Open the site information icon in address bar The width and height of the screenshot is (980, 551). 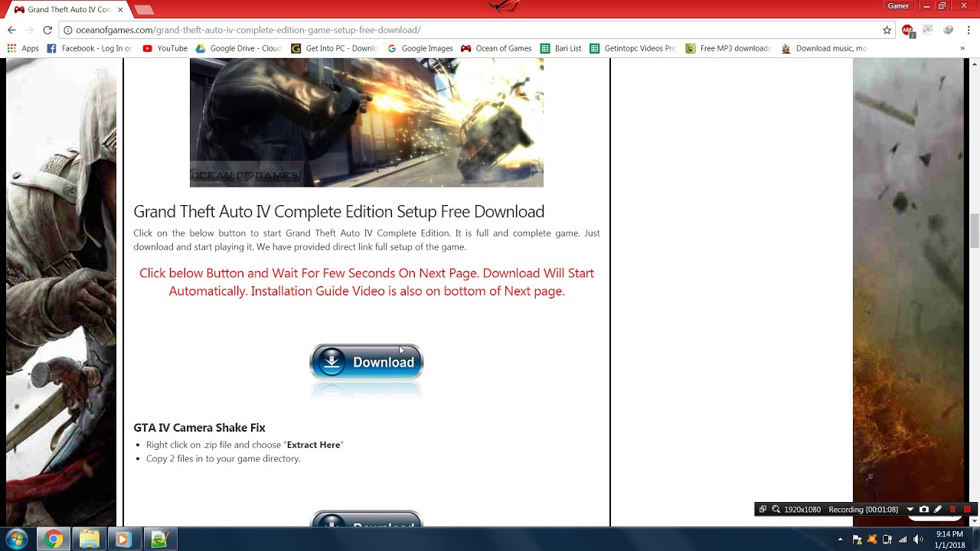pos(67,30)
